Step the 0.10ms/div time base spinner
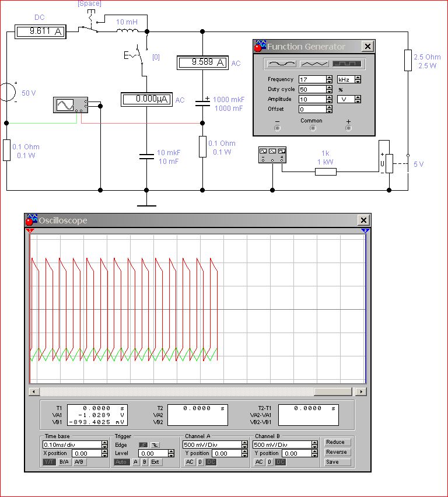This screenshot has height=497, width=448. tap(104, 444)
